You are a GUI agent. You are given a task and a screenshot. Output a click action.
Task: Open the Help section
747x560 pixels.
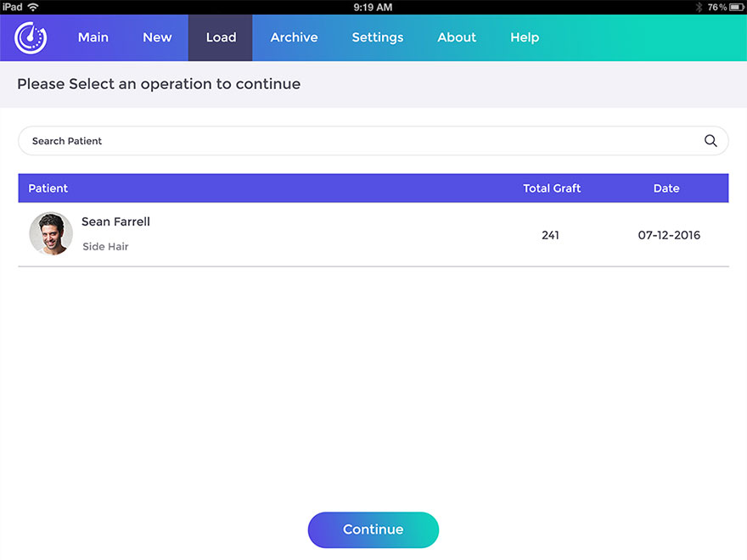click(525, 37)
